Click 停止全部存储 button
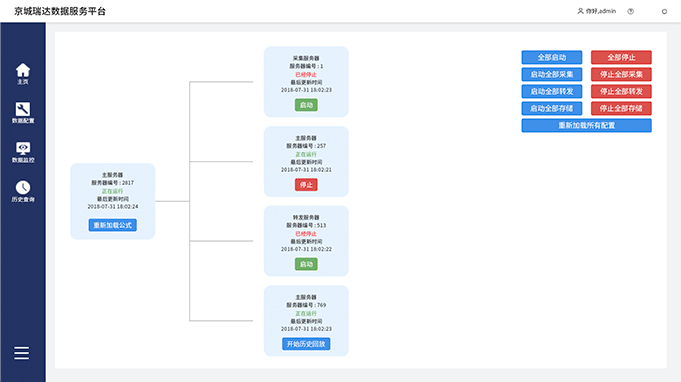 (x=621, y=108)
